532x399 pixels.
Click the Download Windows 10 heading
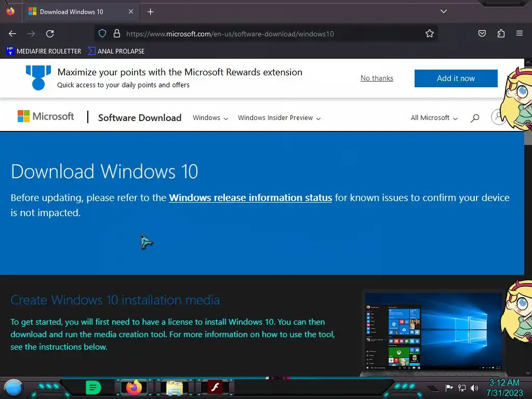(104, 171)
